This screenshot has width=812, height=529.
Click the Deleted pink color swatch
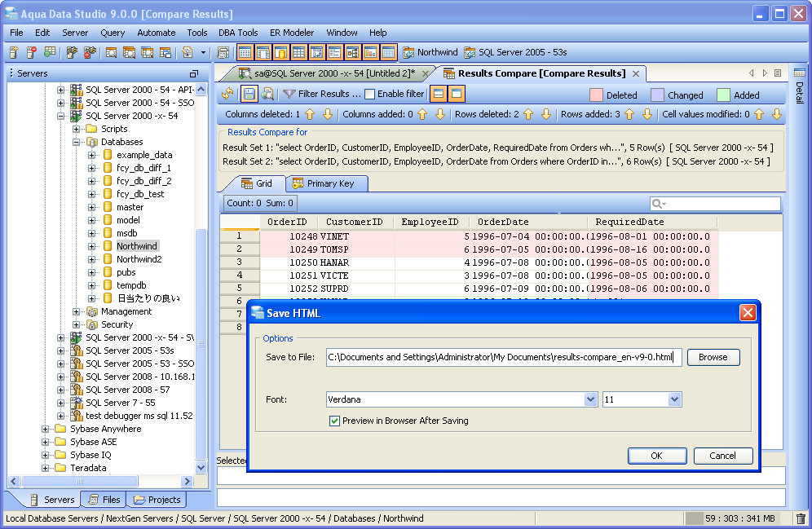(596, 95)
